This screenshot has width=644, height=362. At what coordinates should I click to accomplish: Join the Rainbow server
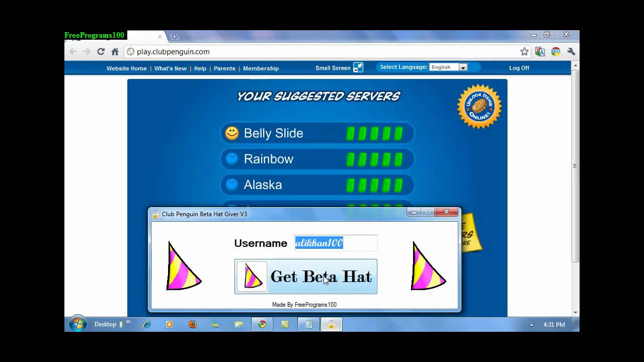pos(317,159)
